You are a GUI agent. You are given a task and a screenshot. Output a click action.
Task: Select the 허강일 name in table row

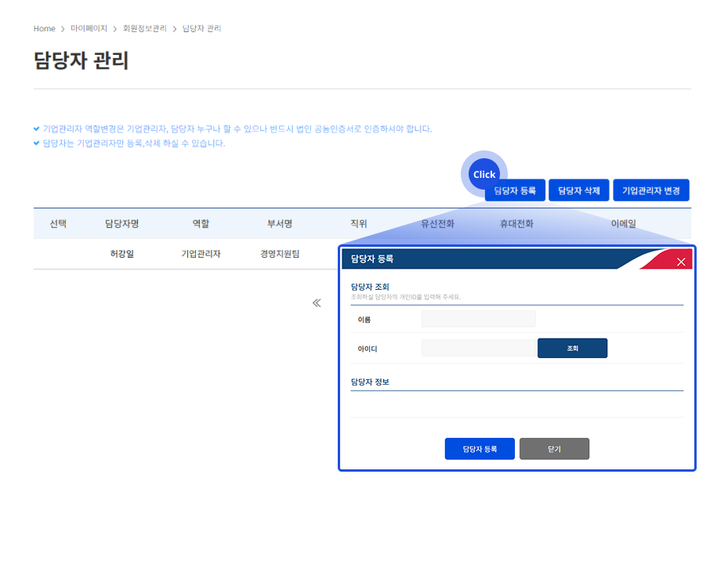[x=121, y=254]
